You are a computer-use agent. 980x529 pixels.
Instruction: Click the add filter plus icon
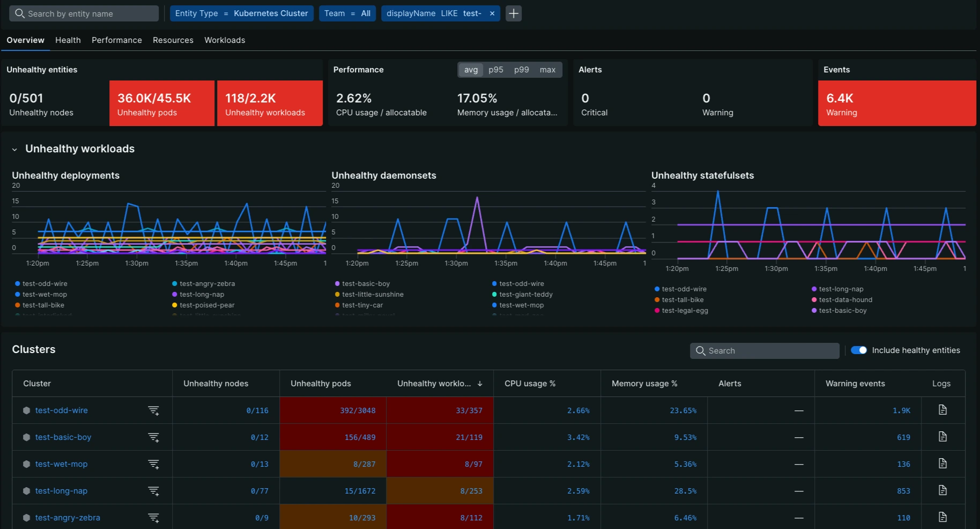513,13
